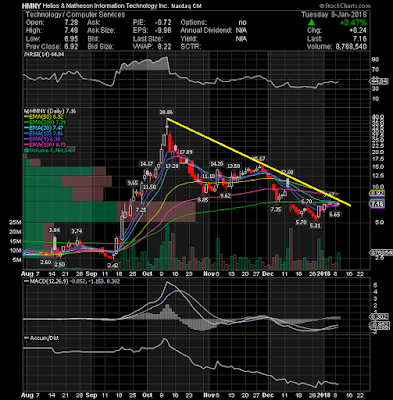Screen dimensions: 393x400
Task: Click the 2.42 September low annotation
Action: [x=113, y=265]
